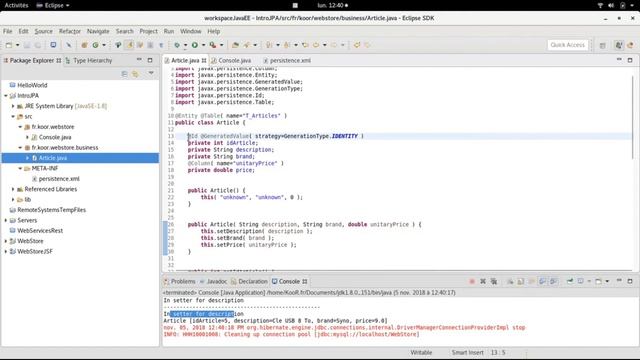Viewport: 640px width, 360px height.
Task: Collapse All in Package Explorer toolbar
Action: (x=124, y=73)
